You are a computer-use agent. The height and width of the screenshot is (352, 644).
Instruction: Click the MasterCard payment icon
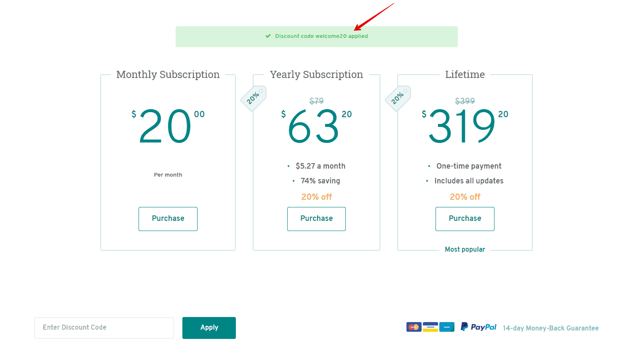coord(414,327)
